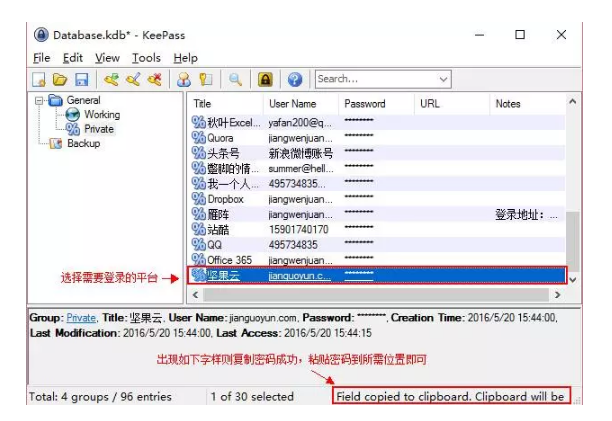Click the icon of the Quora entry

pyautogui.click(x=198, y=138)
